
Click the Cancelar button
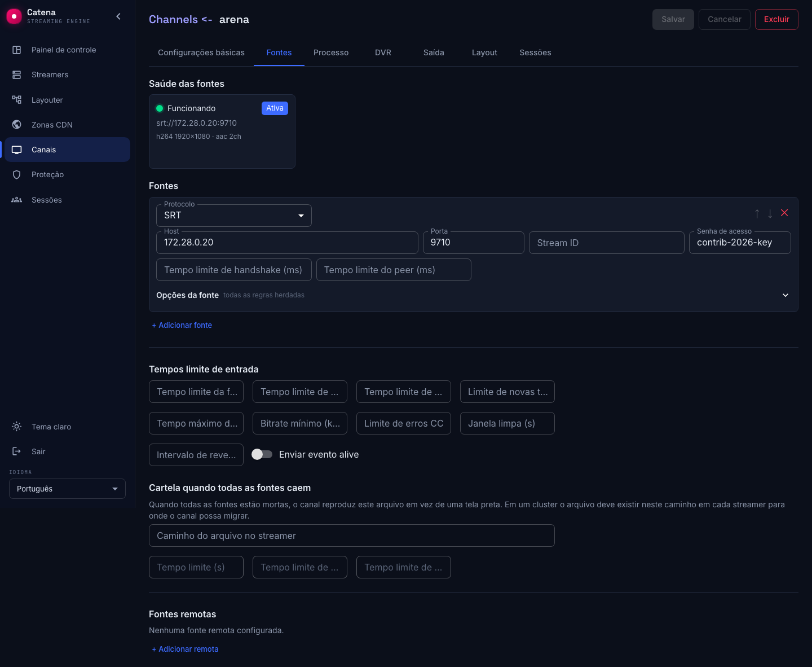pyautogui.click(x=725, y=19)
